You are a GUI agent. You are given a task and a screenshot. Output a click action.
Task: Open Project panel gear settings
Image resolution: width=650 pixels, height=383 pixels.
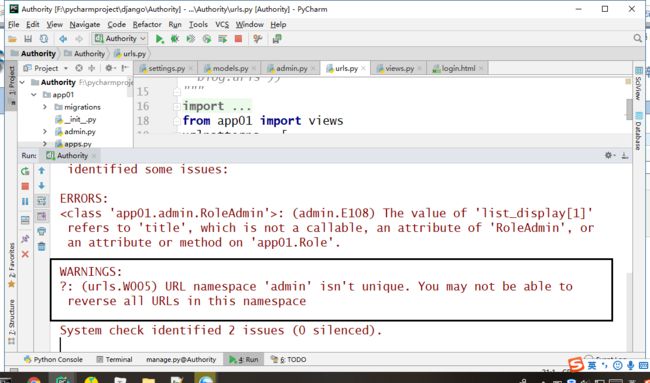click(109, 68)
